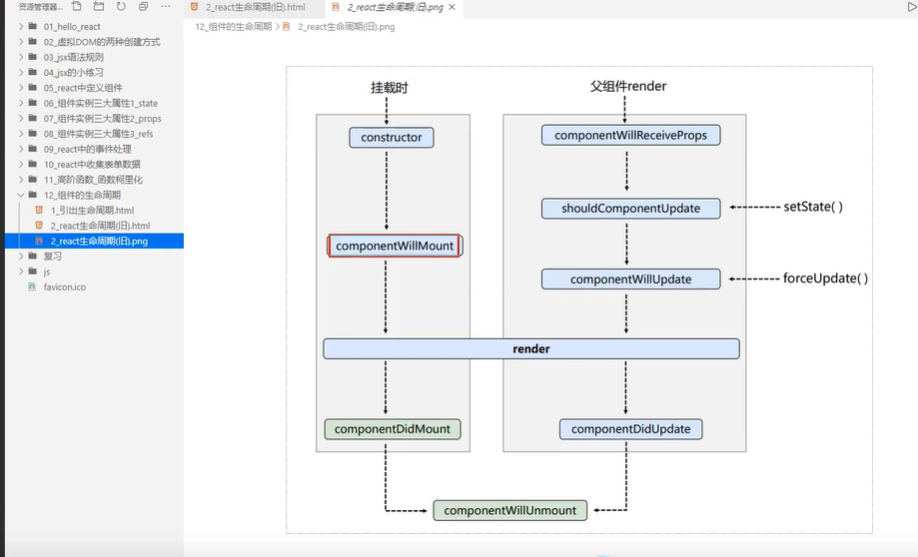The height and width of the screenshot is (557, 918).
Task: Click the folder icon of 09_react中的事件处理
Action: coord(33,149)
